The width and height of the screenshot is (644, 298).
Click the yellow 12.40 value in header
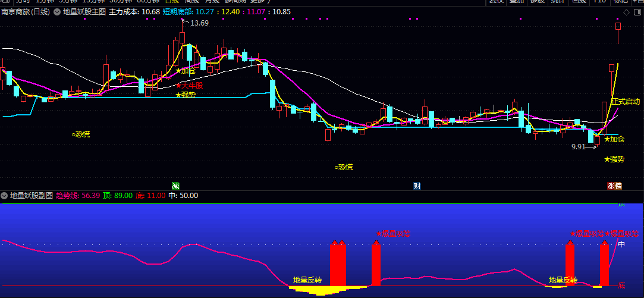point(230,12)
